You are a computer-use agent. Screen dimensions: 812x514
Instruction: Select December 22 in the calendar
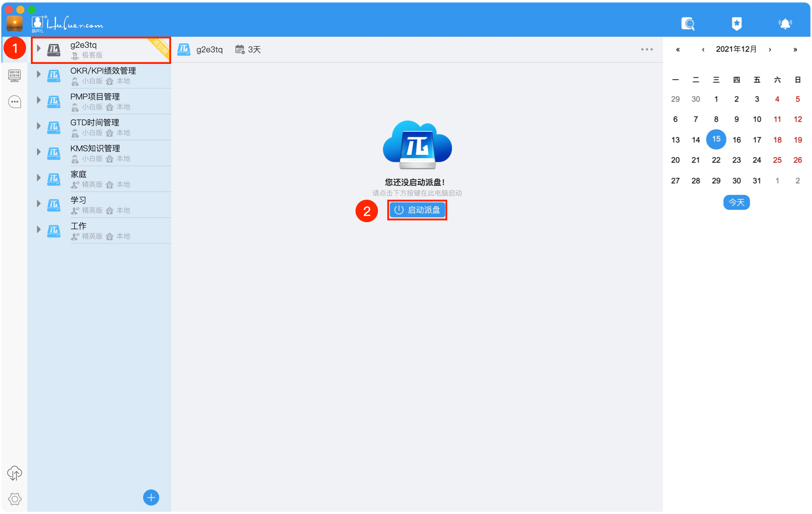tap(716, 160)
